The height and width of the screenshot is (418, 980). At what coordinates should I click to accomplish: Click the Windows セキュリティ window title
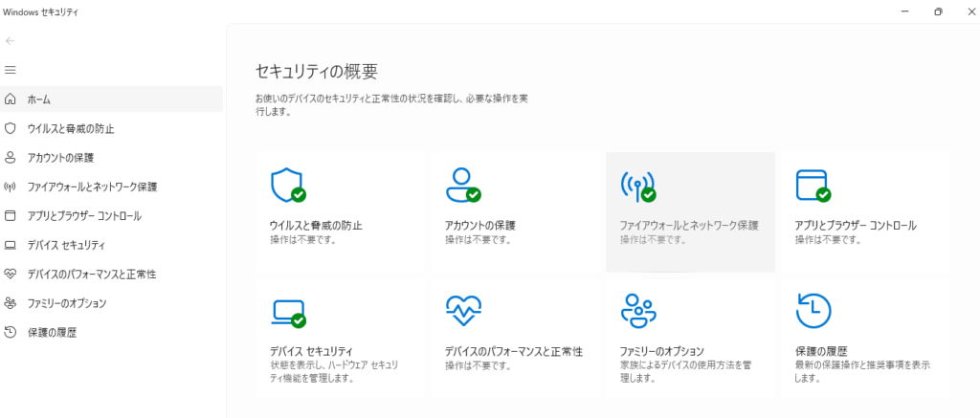pos(40,11)
